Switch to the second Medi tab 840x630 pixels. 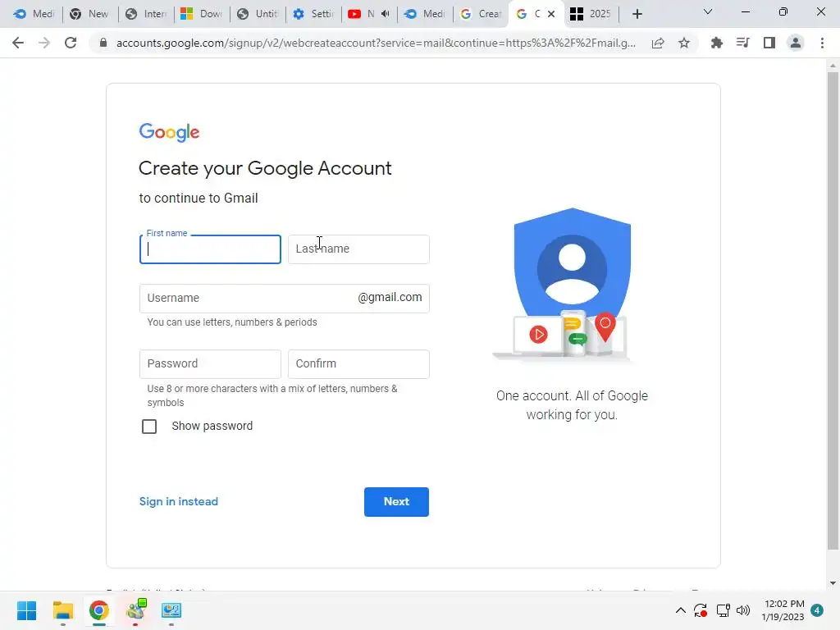click(424, 14)
